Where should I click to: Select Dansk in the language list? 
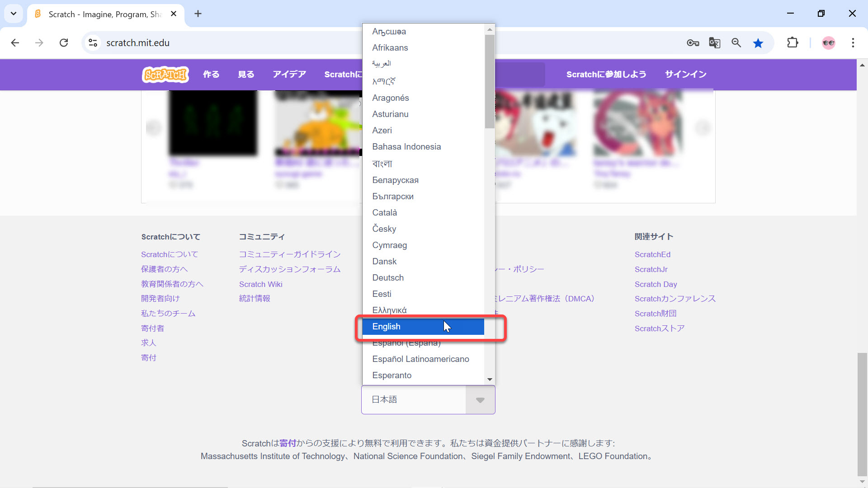(423, 262)
